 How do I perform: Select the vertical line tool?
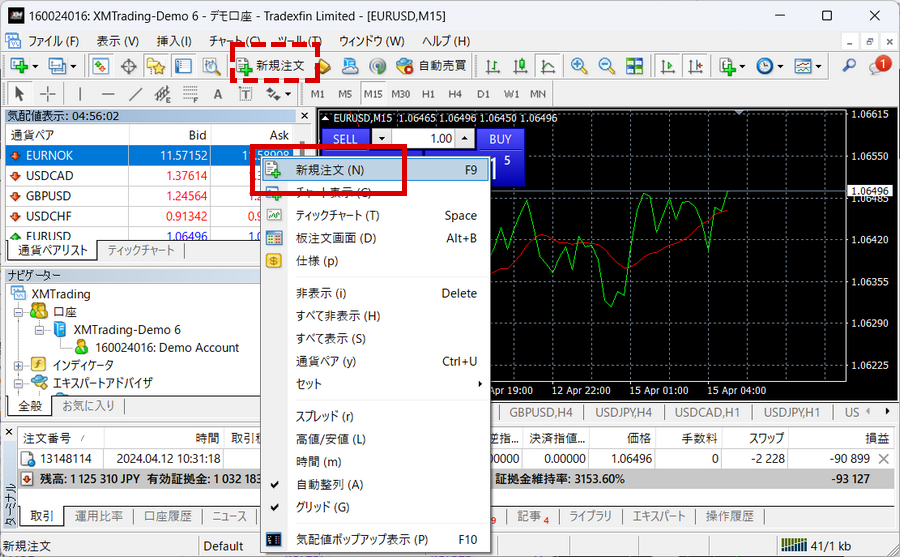[80, 93]
